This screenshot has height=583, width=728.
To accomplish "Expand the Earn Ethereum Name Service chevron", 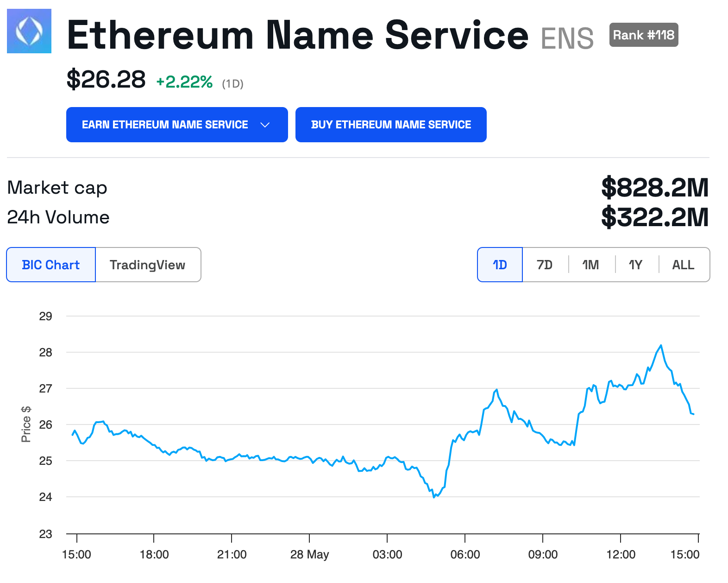I will click(265, 125).
